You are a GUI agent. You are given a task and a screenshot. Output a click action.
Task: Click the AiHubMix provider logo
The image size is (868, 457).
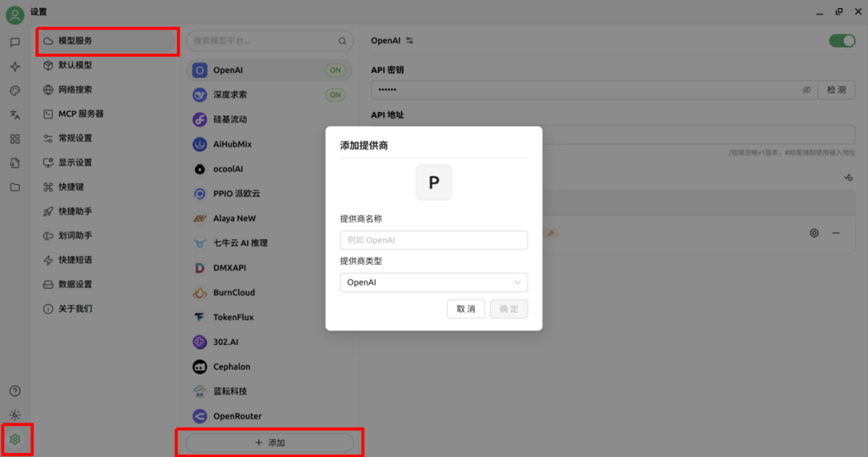pyautogui.click(x=200, y=144)
